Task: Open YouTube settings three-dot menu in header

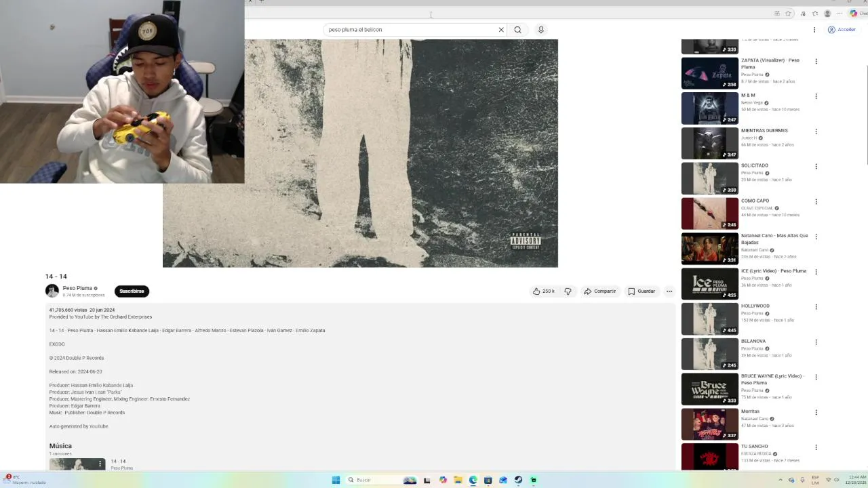Action: pos(814,30)
